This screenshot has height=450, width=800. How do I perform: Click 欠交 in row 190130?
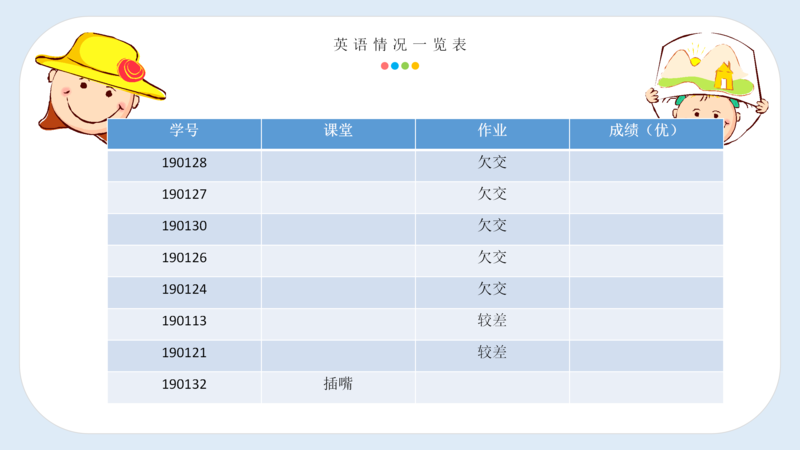(492, 226)
